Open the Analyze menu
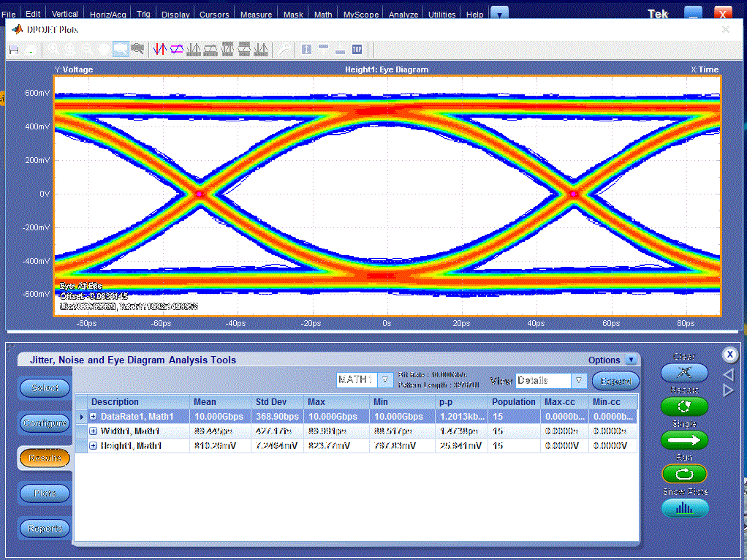The height and width of the screenshot is (560, 747). click(403, 15)
